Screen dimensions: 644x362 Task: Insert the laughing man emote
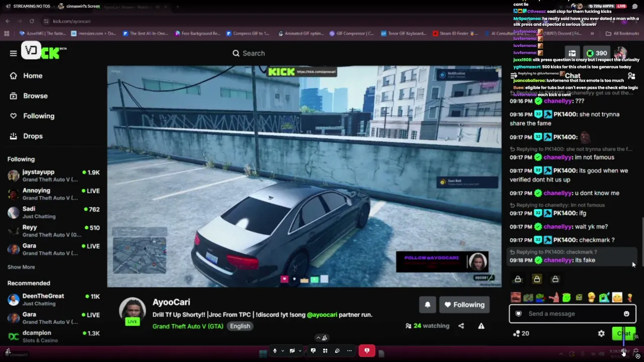[x=516, y=298]
